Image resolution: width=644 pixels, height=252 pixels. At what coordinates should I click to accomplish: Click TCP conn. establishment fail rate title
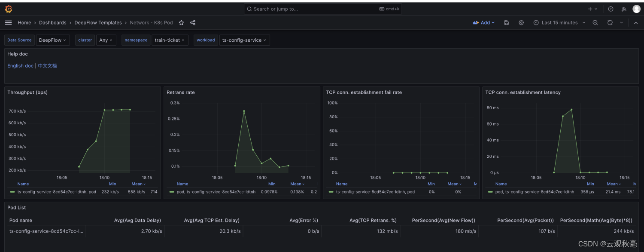pos(364,92)
